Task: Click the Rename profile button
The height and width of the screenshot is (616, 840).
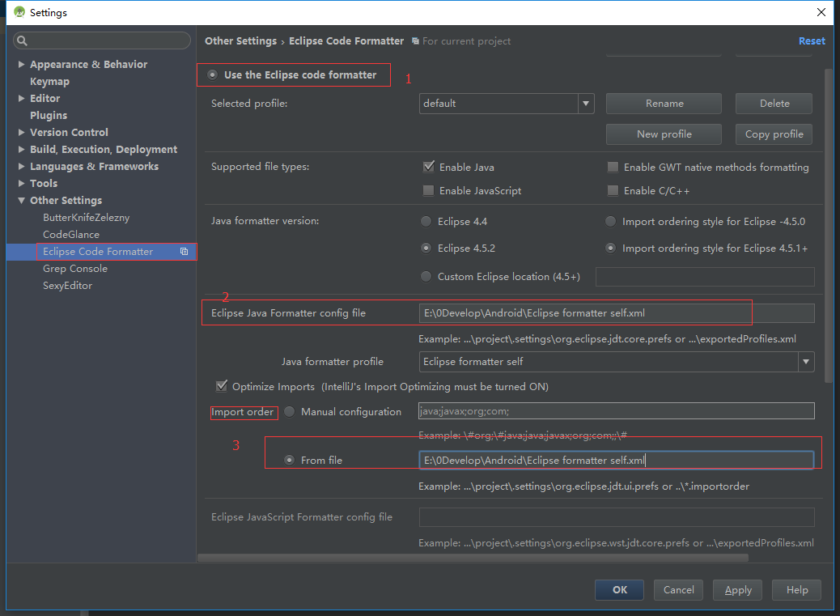Action: [664, 104]
